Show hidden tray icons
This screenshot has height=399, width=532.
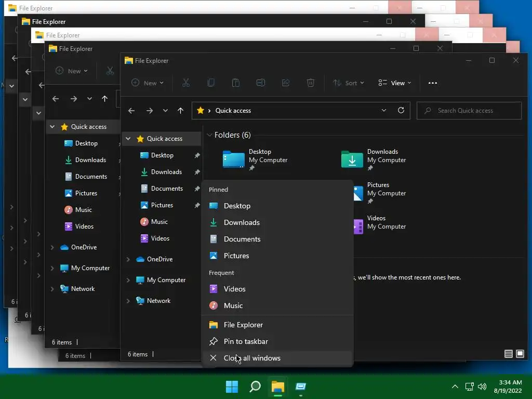click(455, 387)
